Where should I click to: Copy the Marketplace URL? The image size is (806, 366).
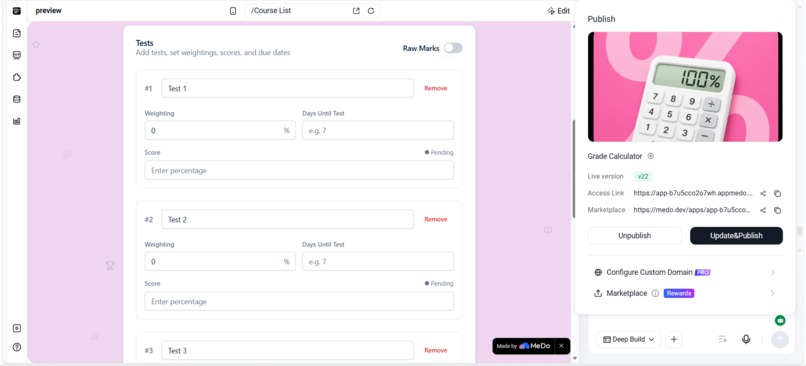(x=778, y=210)
